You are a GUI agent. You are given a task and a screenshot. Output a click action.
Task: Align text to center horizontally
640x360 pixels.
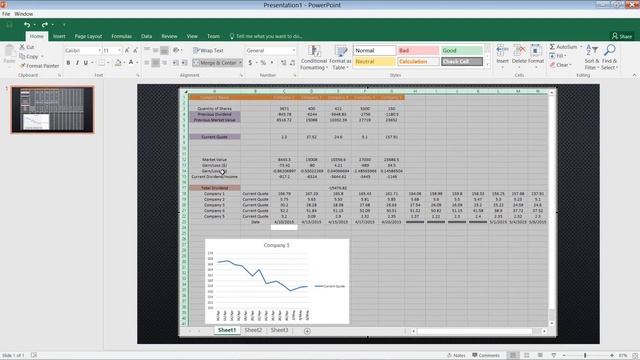point(156,63)
